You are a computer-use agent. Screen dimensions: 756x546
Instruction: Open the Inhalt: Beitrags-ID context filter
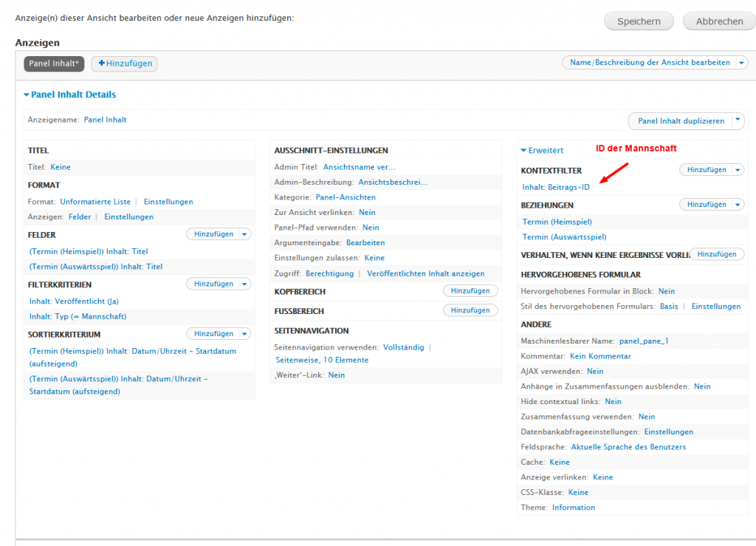point(556,187)
